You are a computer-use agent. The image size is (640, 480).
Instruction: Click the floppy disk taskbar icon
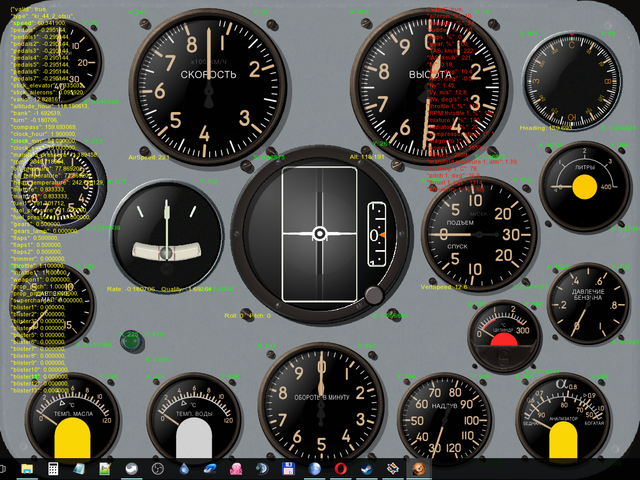(288, 468)
